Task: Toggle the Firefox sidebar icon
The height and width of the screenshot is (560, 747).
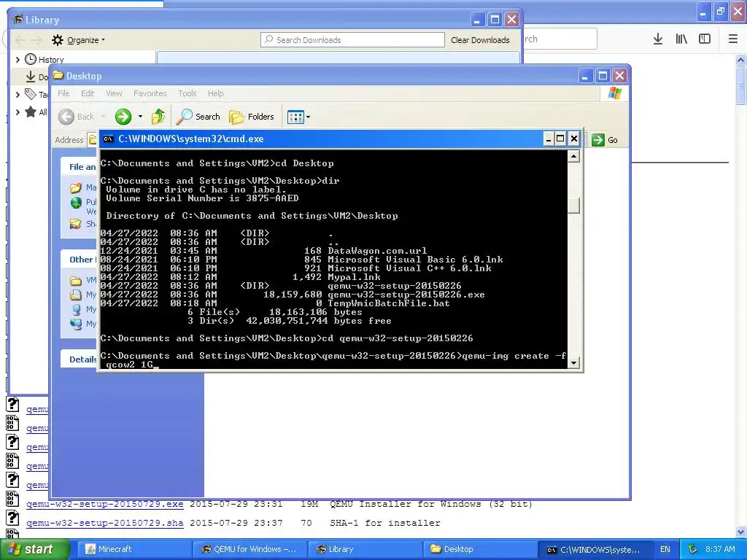Action: (705, 39)
